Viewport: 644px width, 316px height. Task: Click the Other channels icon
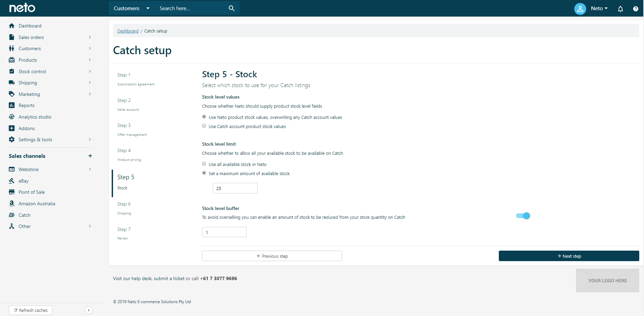click(12, 226)
